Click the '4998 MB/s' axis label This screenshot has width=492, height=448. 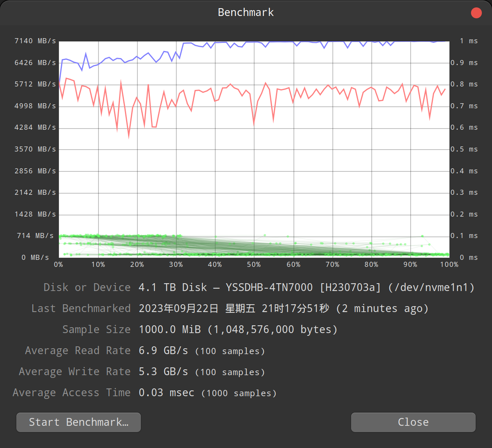click(35, 106)
